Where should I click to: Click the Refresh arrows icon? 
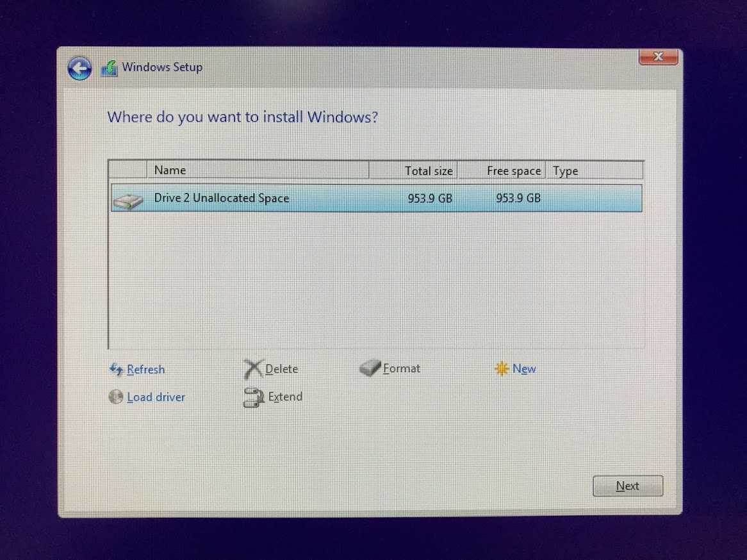117,370
